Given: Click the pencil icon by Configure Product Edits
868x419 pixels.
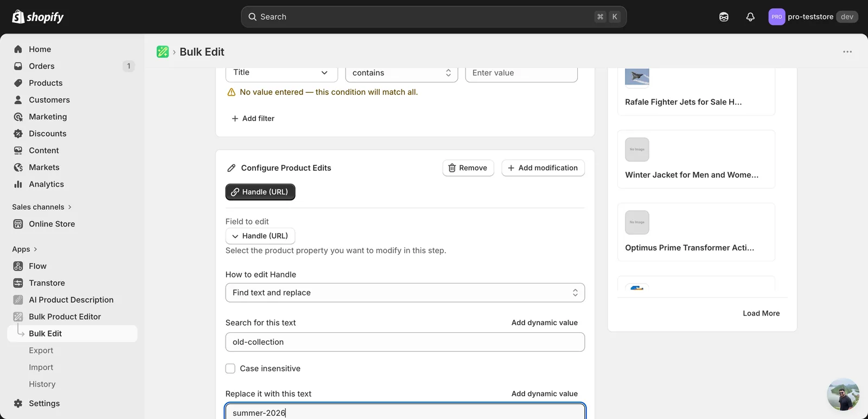Looking at the screenshot, I should click(x=231, y=168).
